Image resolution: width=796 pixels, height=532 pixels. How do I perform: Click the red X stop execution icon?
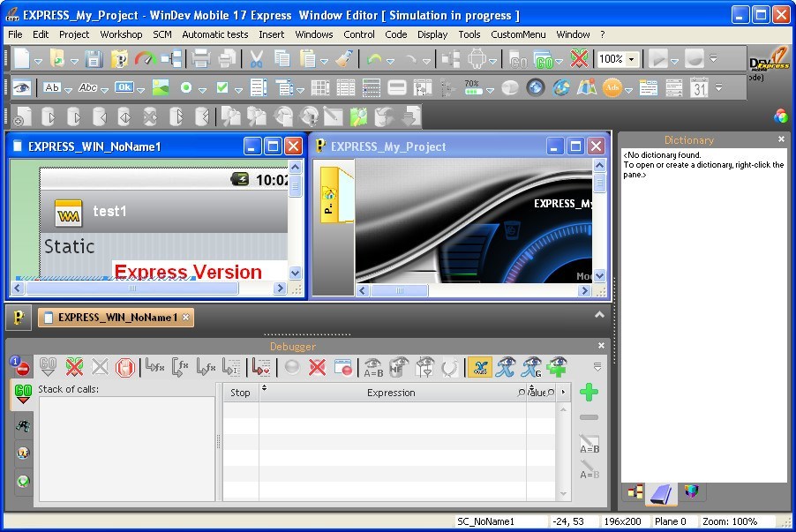click(578, 59)
